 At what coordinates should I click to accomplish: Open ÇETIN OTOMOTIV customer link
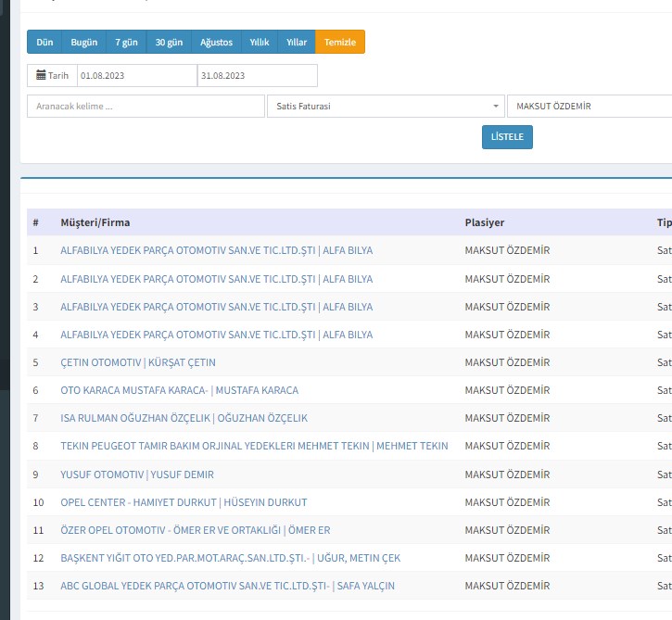pyautogui.click(x=137, y=362)
